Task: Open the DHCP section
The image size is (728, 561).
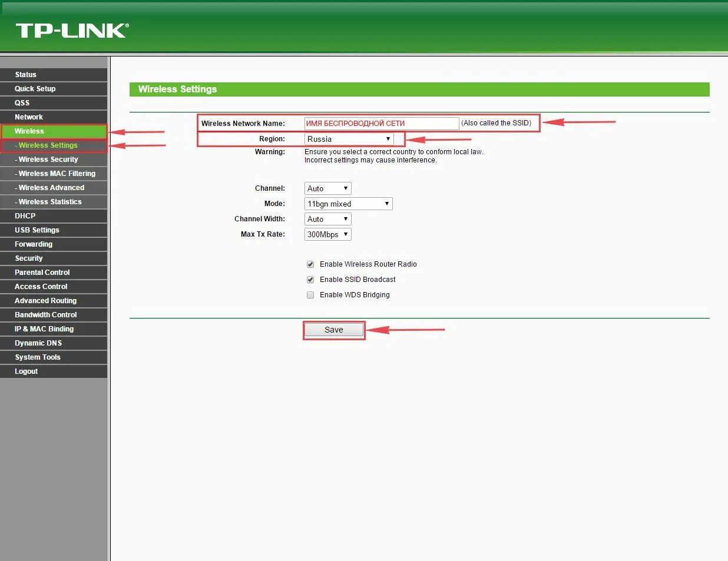Action: (54, 216)
